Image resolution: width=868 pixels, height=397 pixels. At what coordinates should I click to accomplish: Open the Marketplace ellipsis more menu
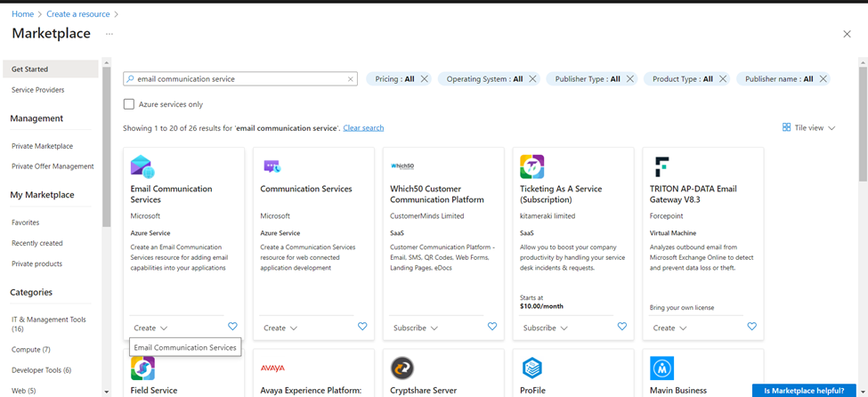pos(110,34)
